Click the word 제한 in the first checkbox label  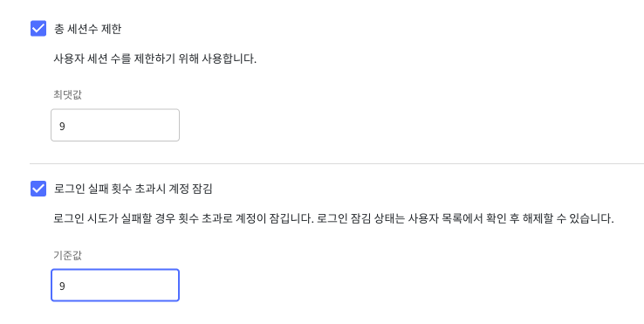110,29
